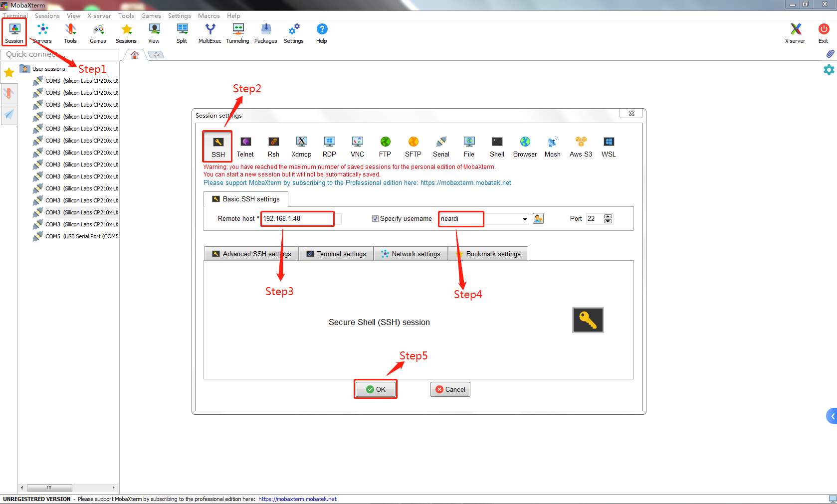The width and height of the screenshot is (837, 504).
Task: Open the Tools toolbar icon
Action: pos(70,33)
